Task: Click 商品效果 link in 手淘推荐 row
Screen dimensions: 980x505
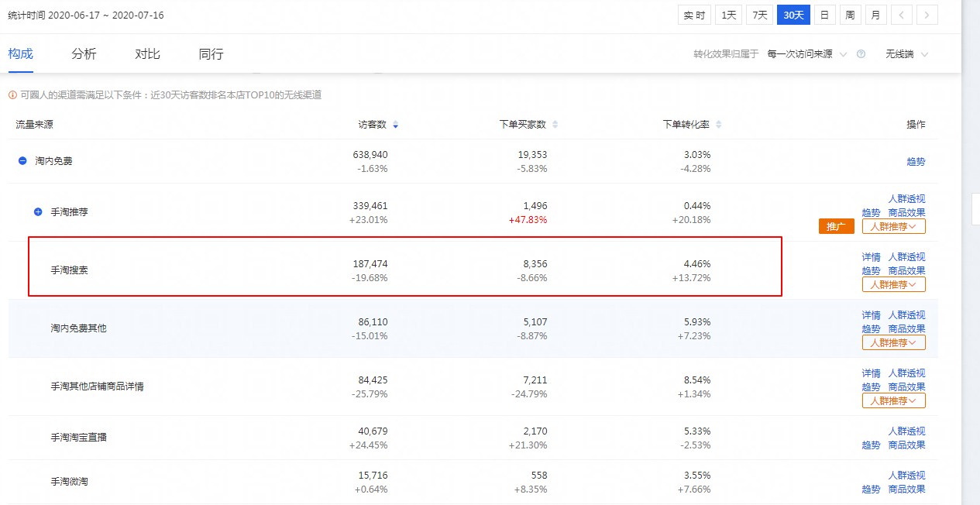Action: coord(906,213)
